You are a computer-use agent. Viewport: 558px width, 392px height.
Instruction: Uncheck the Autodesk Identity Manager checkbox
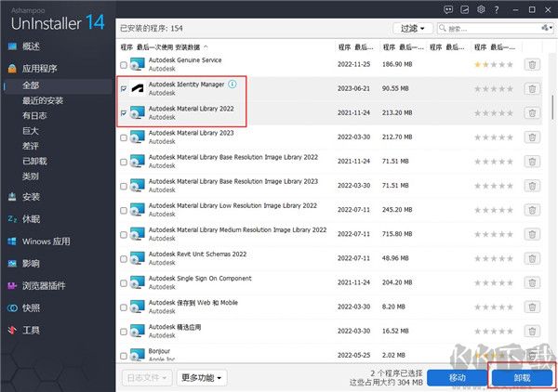click(124, 89)
